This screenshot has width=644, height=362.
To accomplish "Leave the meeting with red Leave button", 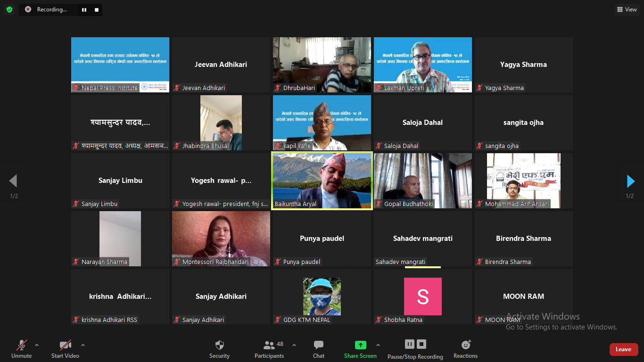I will pyautogui.click(x=624, y=349).
